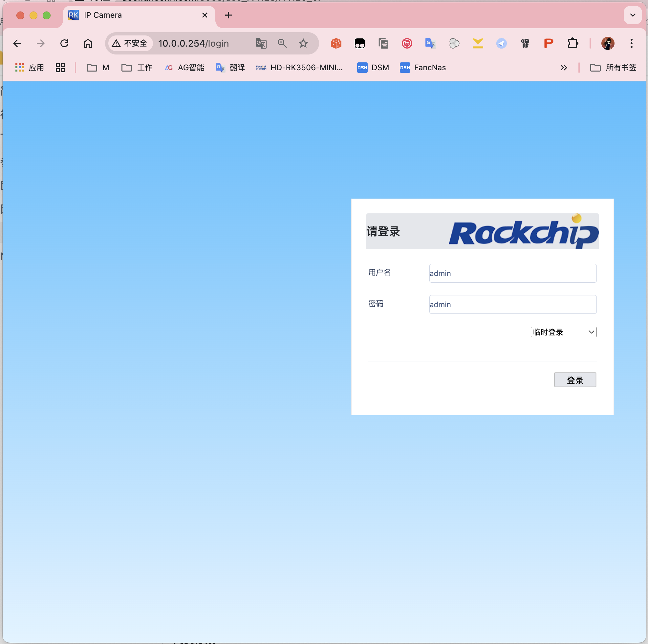Close the IP Camera tab
This screenshot has height=644, width=648.
click(205, 15)
